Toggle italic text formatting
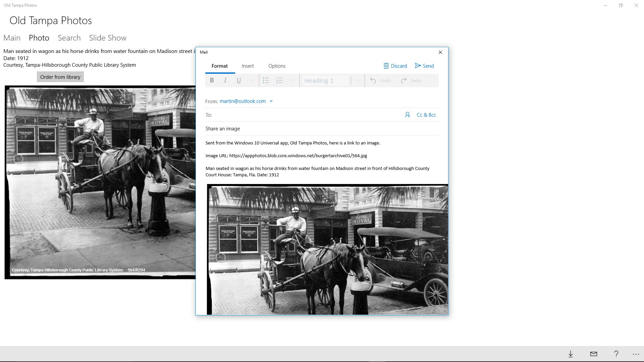This screenshot has height=362, width=644. [x=225, y=80]
